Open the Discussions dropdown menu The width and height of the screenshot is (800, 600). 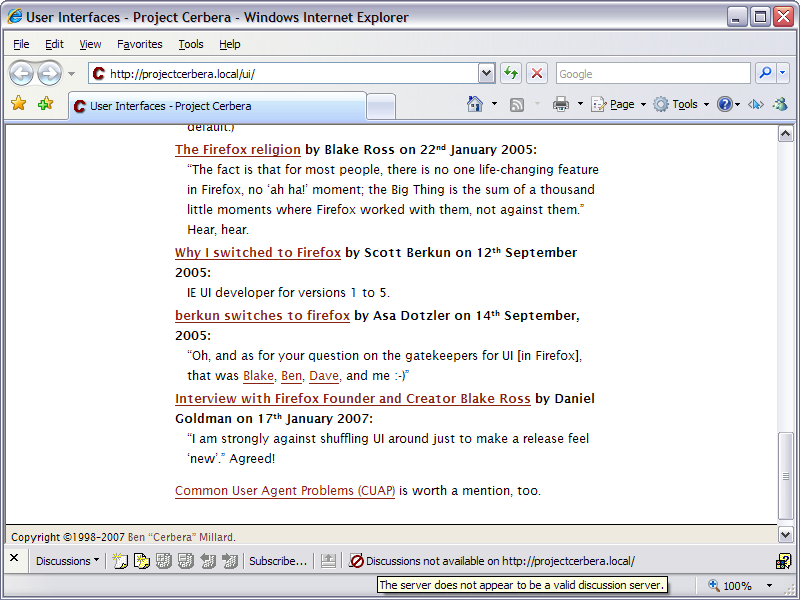pos(67,561)
